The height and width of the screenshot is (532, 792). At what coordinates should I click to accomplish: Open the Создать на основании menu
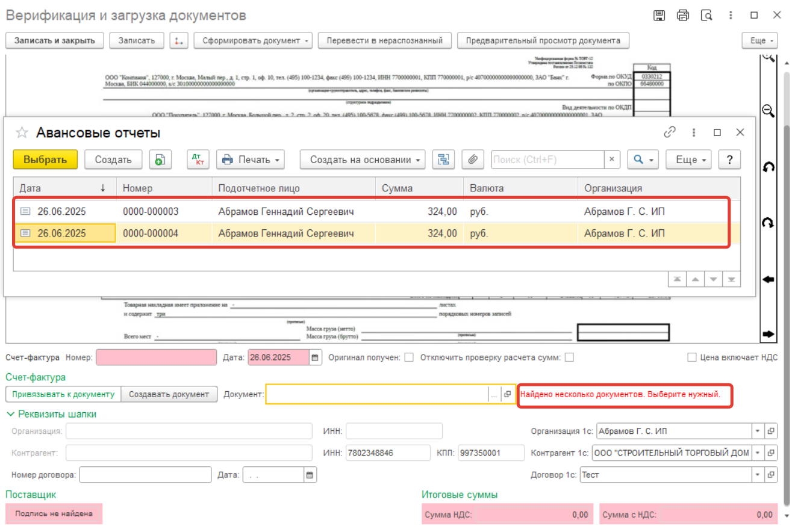pyautogui.click(x=363, y=159)
